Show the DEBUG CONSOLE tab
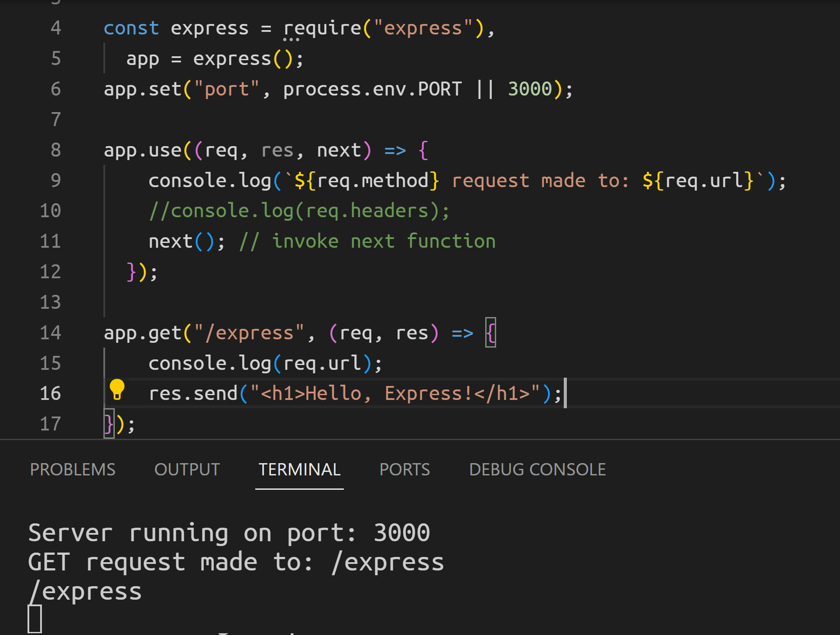Viewport: 840px width, 635px height. 537,470
